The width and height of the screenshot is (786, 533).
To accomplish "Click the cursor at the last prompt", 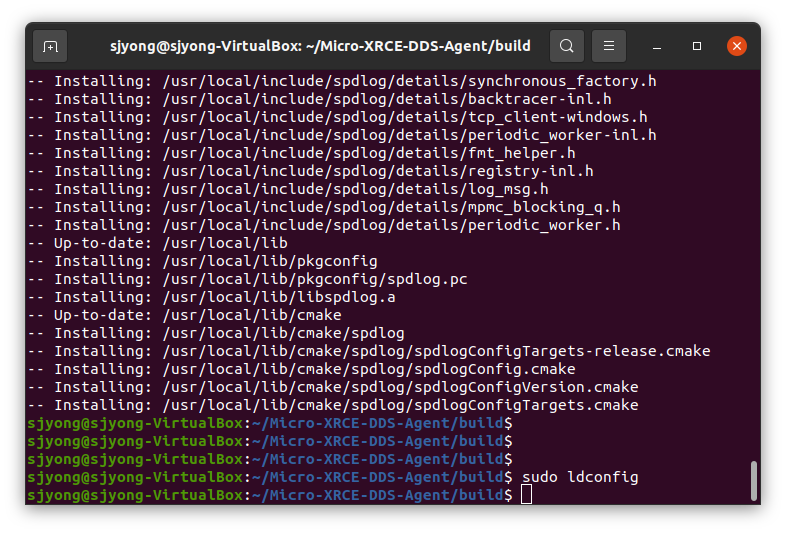I will pyautogui.click(x=526, y=495).
